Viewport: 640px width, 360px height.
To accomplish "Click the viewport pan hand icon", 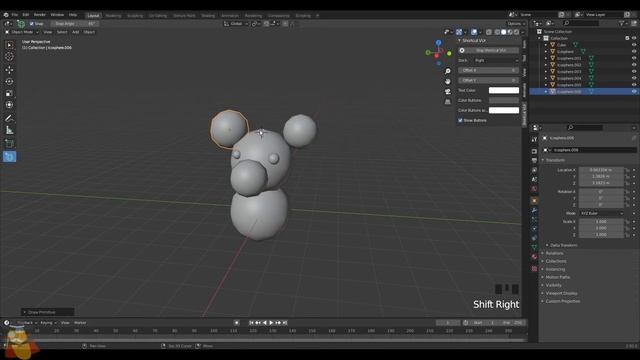I will tap(448, 81).
